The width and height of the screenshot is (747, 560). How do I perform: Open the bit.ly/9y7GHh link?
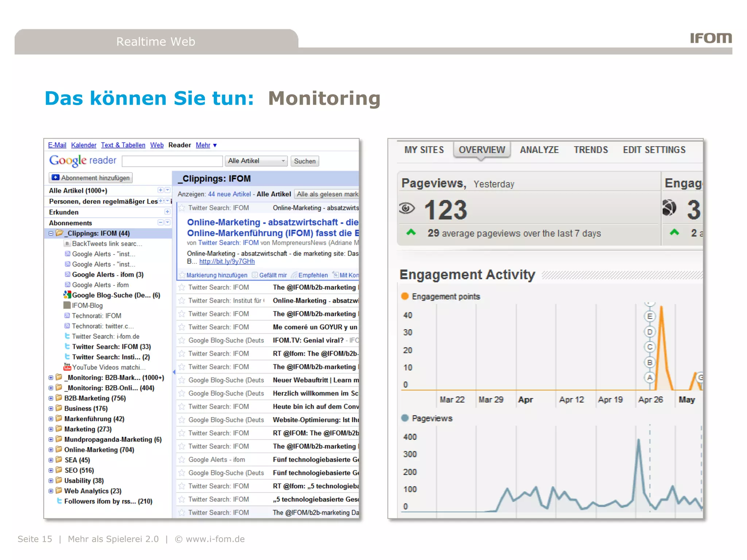[227, 262]
